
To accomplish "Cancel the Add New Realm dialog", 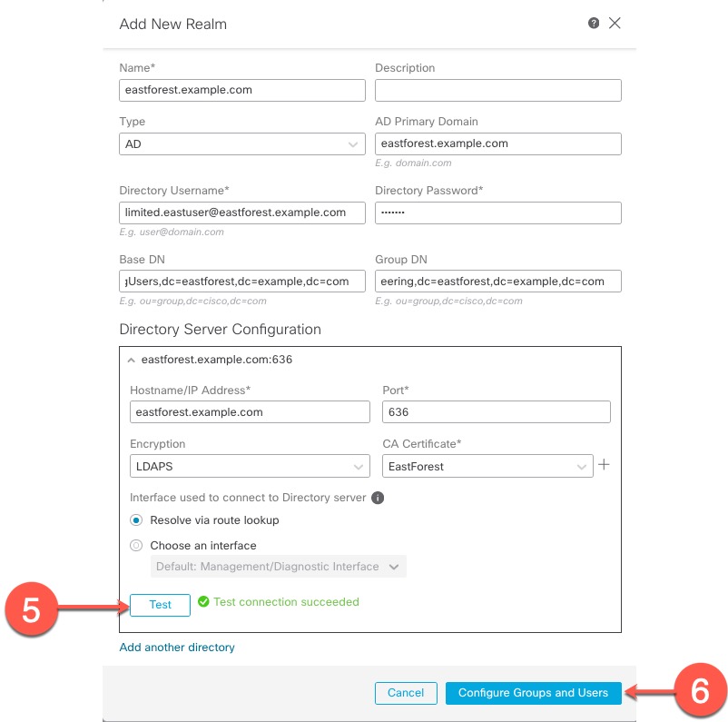I will (406, 693).
